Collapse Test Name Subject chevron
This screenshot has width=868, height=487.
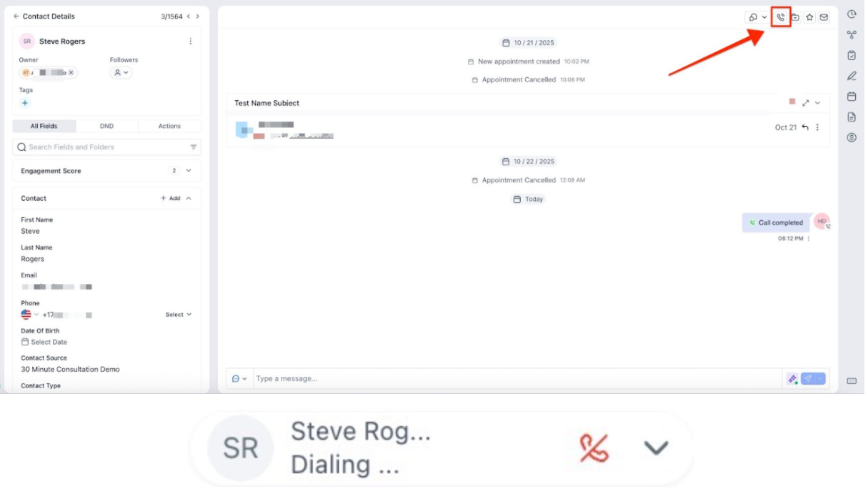click(x=818, y=103)
